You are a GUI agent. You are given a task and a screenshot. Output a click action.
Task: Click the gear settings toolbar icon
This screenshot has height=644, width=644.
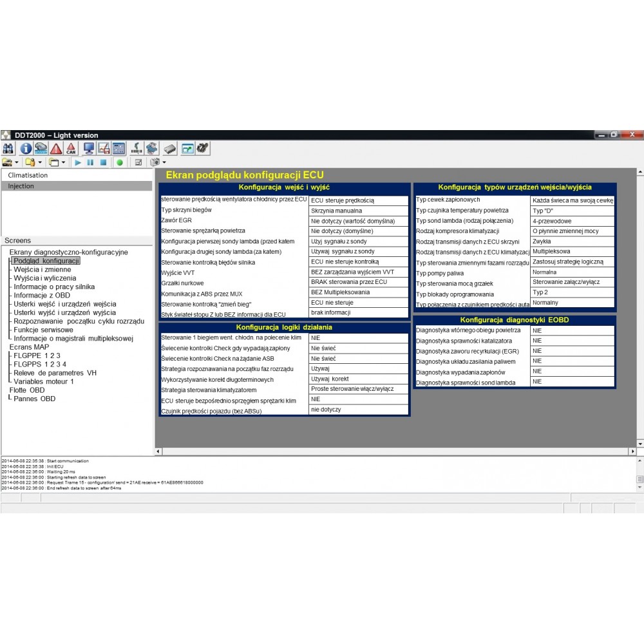[x=203, y=149]
